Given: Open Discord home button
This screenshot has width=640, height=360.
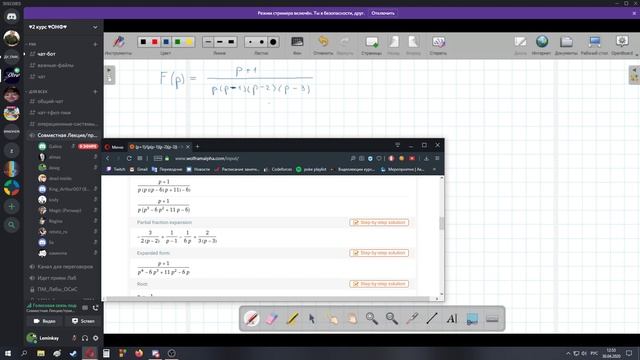Looking at the screenshot, I should (x=11, y=17).
